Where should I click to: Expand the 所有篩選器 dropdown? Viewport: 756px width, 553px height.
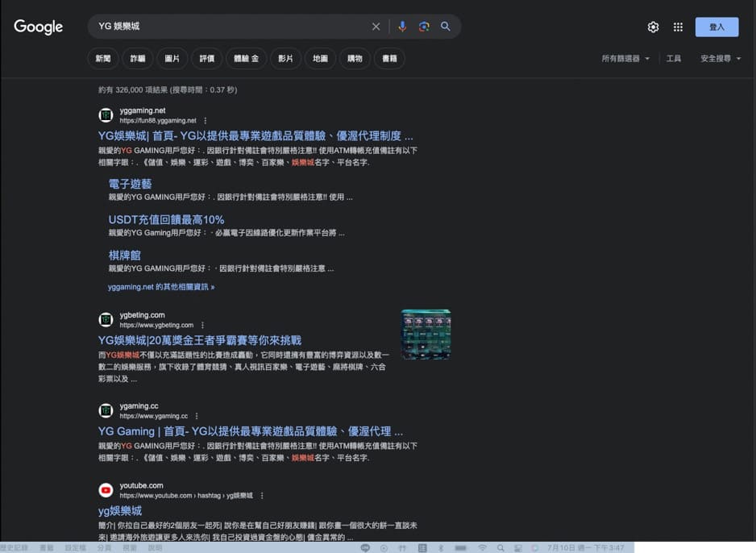[x=625, y=58]
